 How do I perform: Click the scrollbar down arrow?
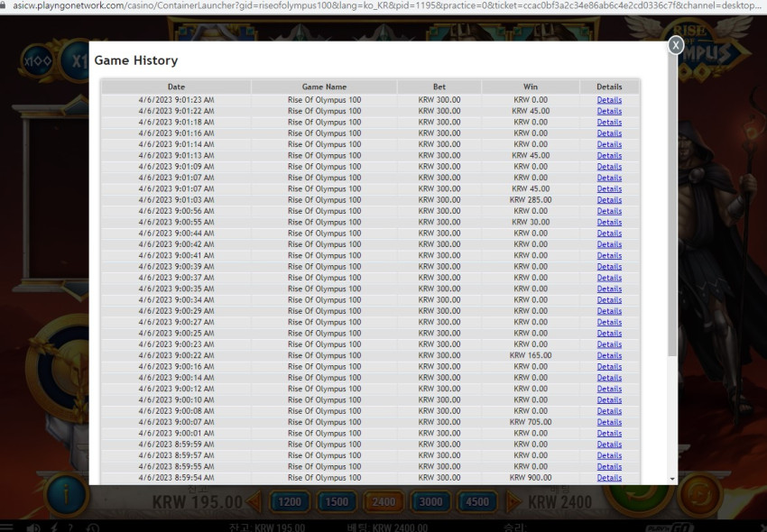672,479
